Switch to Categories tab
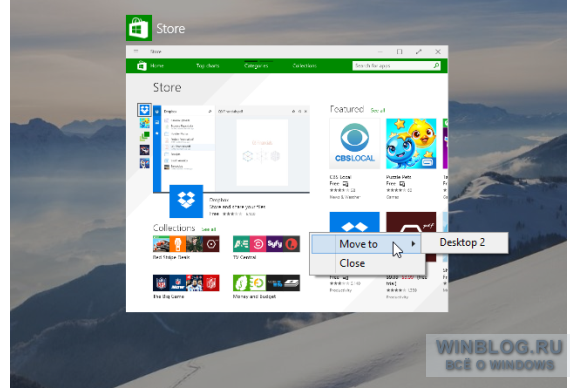The height and width of the screenshot is (388, 580). [x=256, y=66]
